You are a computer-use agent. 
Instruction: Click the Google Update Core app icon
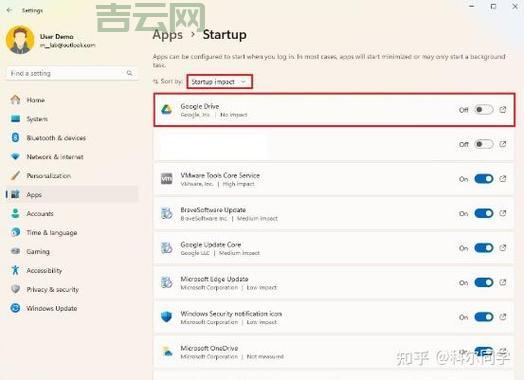166,248
